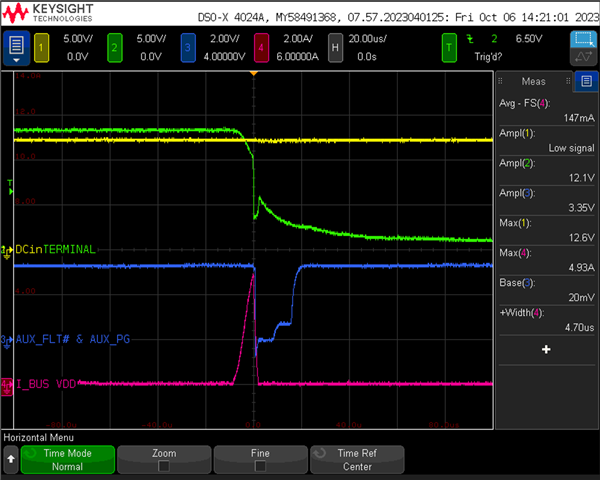This screenshot has width=600, height=480.
Task: Click the Trig'd? status text
Action: tap(488, 57)
